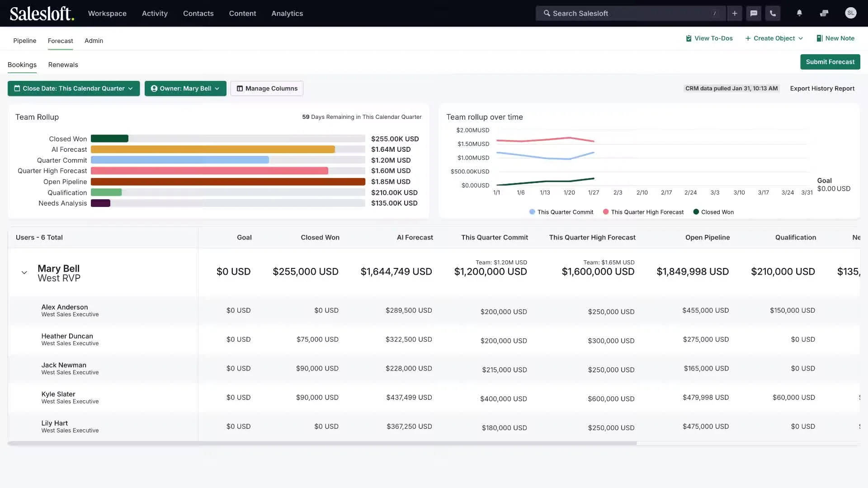Click Lily Hart user name

pos(55,423)
